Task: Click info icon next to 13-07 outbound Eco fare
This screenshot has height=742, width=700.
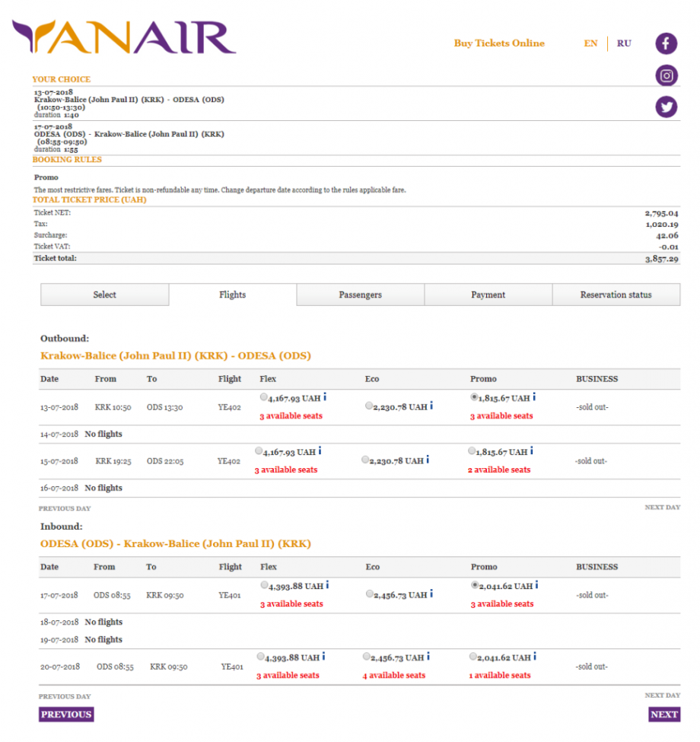Action: [431, 406]
